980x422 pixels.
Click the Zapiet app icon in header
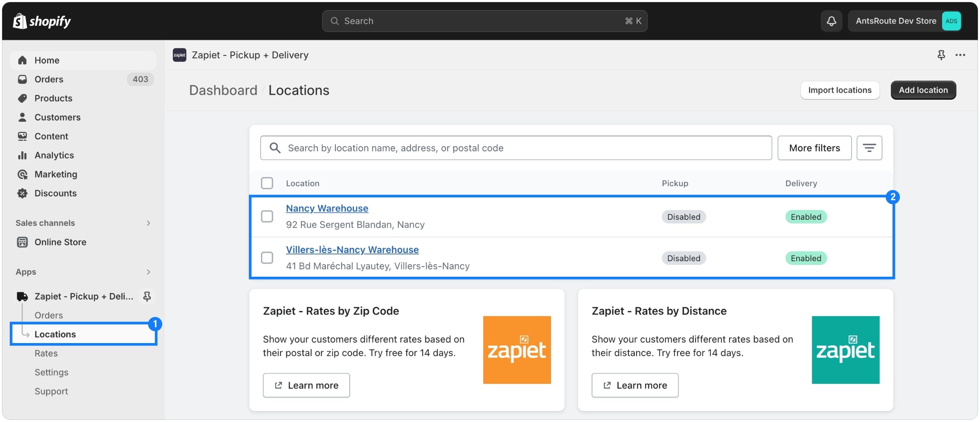point(179,55)
